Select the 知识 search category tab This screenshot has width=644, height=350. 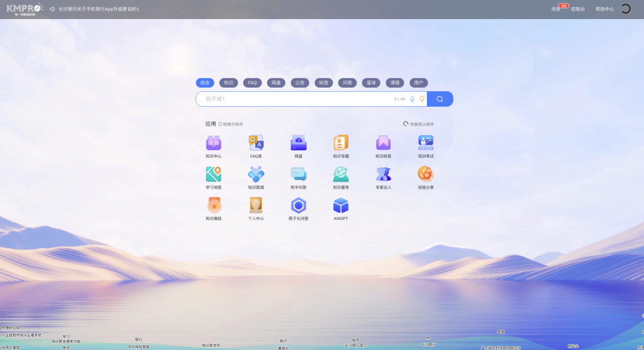(228, 83)
